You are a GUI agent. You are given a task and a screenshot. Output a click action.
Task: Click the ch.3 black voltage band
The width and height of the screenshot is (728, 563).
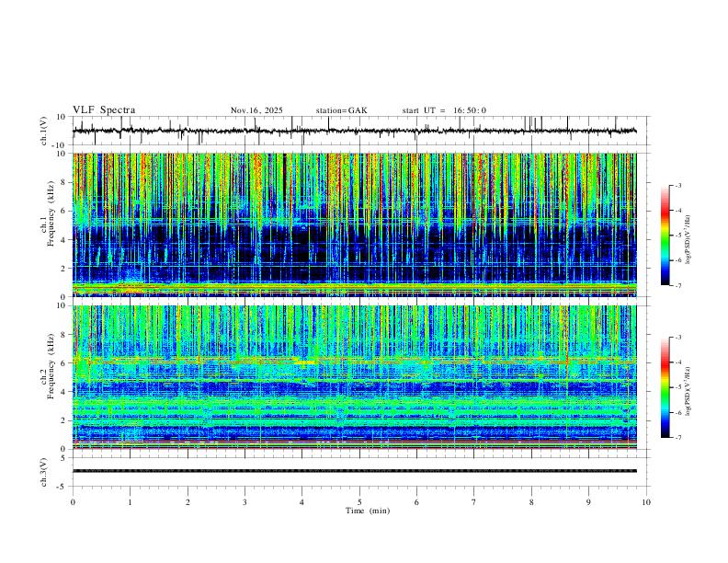[x=354, y=471]
